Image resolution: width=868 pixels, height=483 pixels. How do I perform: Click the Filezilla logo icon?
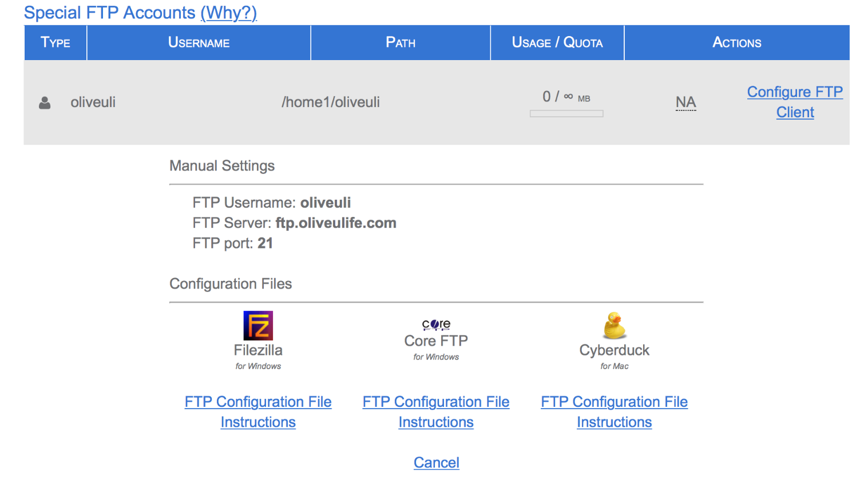(x=258, y=326)
